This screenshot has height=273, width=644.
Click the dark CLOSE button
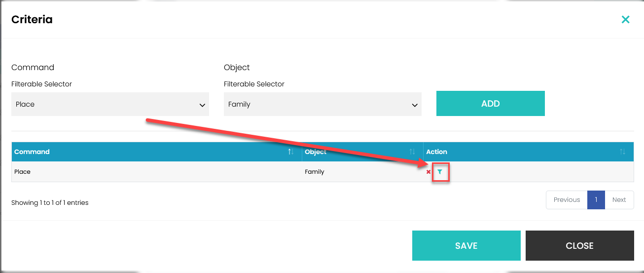pyautogui.click(x=579, y=245)
